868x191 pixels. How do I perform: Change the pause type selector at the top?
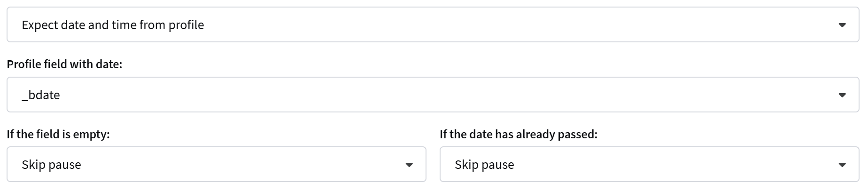[432, 25]
